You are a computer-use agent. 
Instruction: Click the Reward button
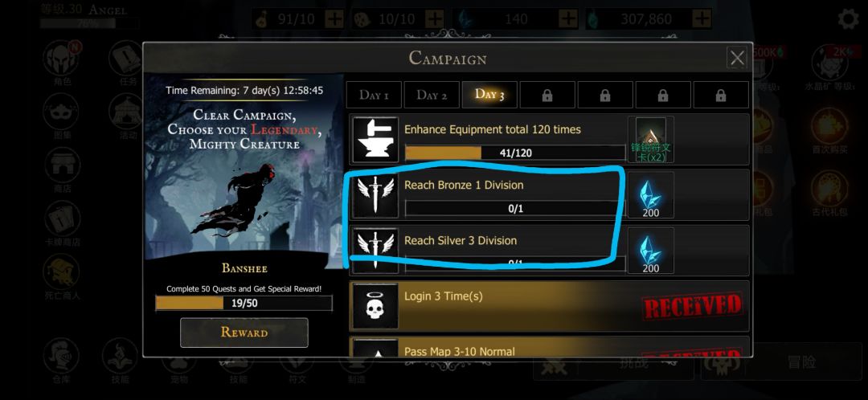click(244, 333)
